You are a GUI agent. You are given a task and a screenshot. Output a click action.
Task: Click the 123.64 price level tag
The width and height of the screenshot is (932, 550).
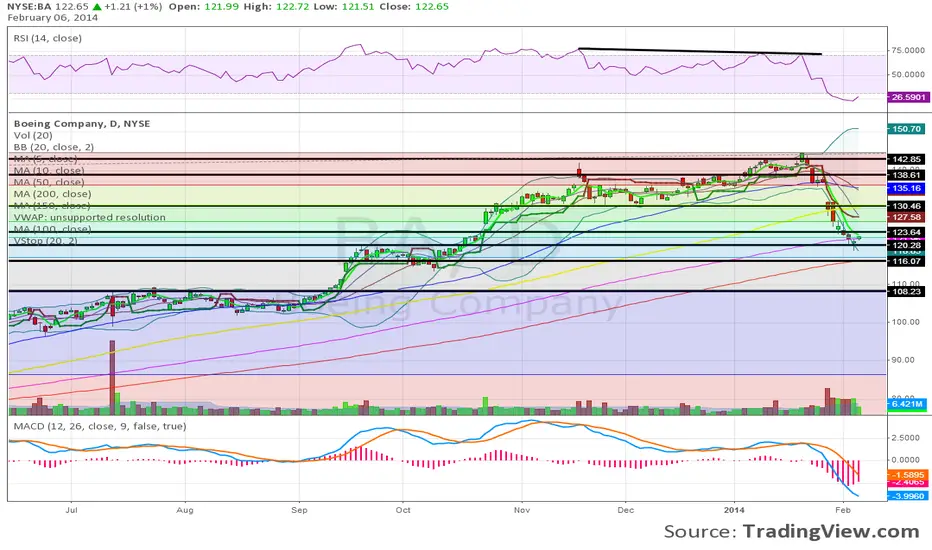click(907, 232)
